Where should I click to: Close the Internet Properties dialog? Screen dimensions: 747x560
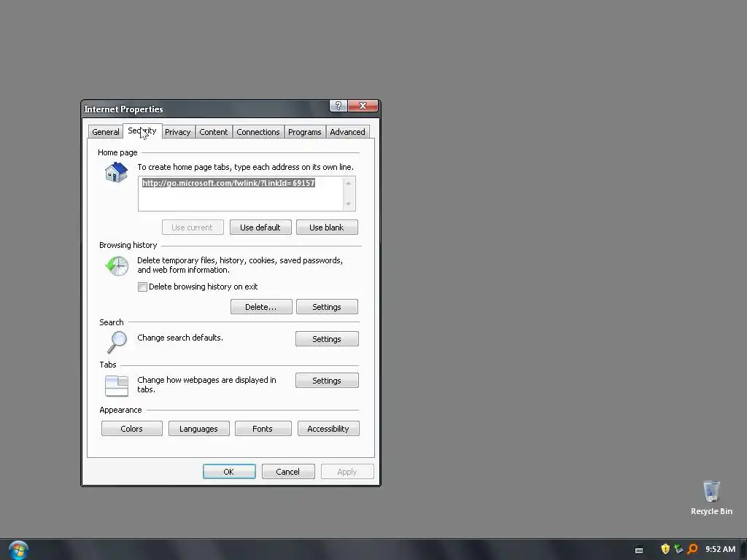pyautogui.click(x=363, y=106)
